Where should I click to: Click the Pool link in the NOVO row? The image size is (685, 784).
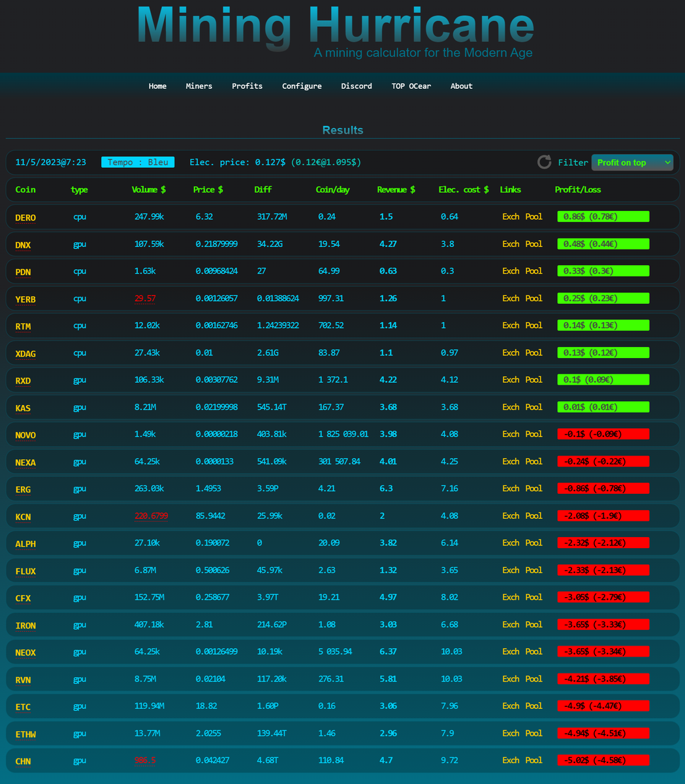tap(534, 434)
